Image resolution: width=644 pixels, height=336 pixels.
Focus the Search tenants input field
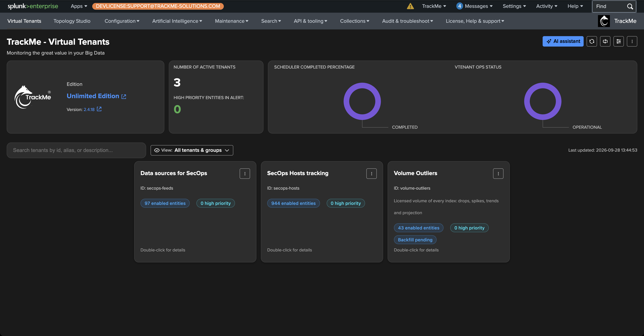point(76,150)
